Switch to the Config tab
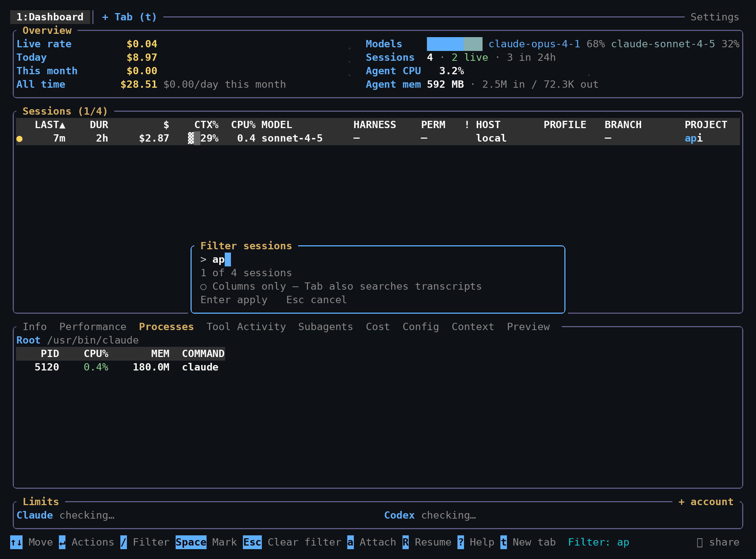The image size is (756, 559). (421, 327)
